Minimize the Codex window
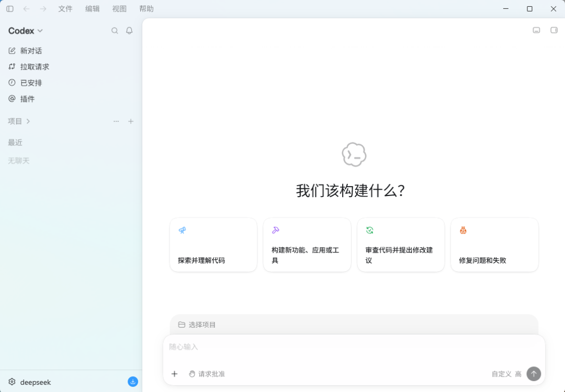The image size is (565, 392). click(x=506, y=9)
